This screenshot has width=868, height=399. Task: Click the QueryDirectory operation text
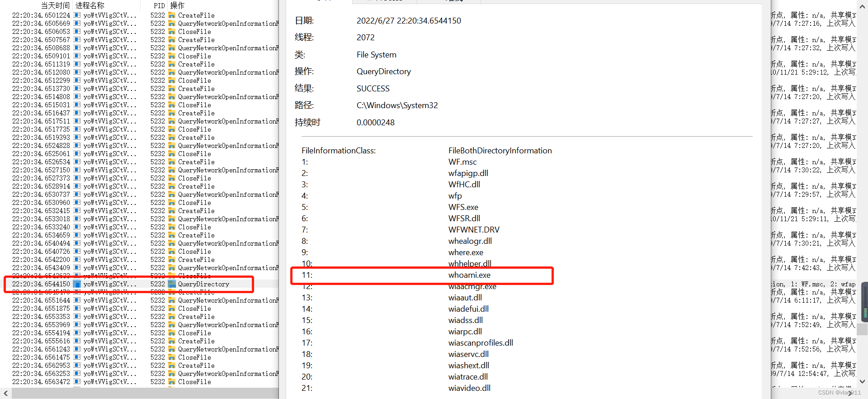(x=203, y=284)
